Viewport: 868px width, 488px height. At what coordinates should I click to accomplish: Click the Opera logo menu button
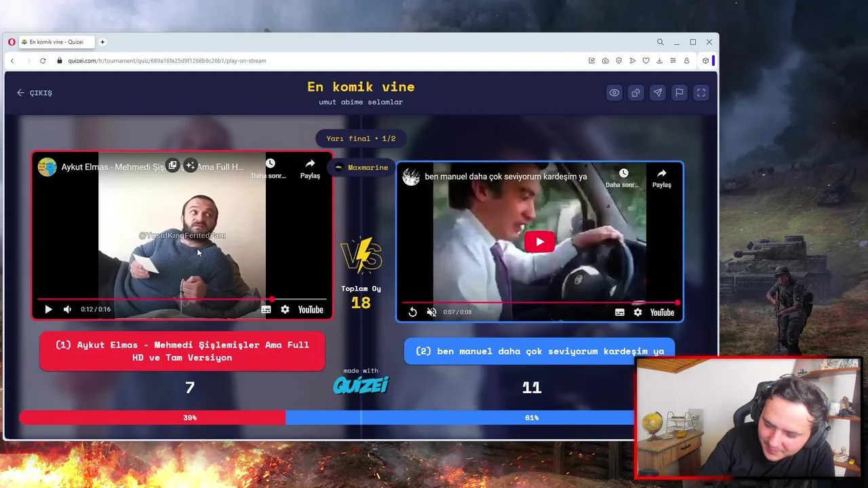tap(12, 42)
